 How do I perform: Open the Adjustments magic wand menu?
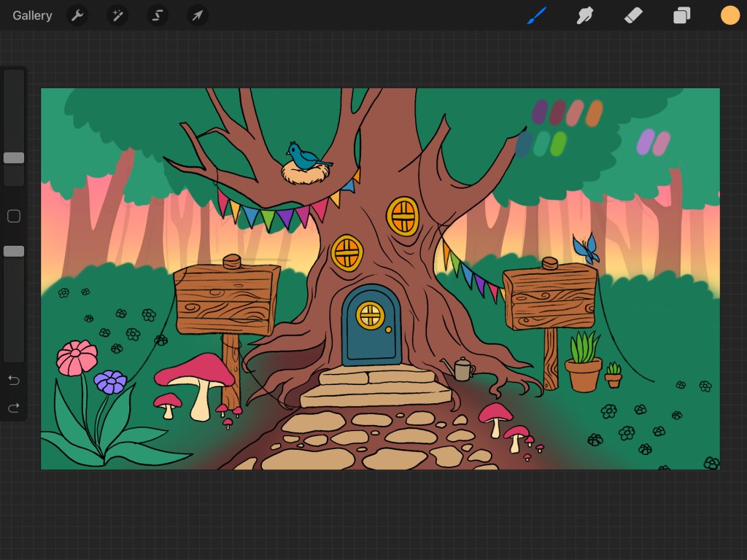117,15
